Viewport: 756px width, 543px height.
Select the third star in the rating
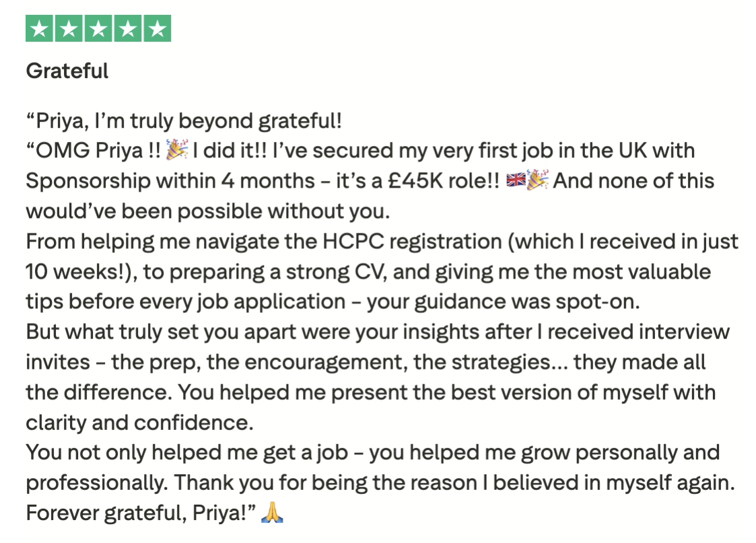click(98, 28)
